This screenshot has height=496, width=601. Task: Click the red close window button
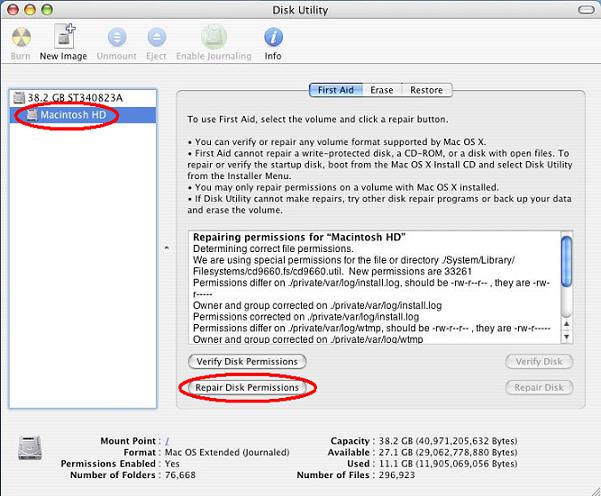pyautogui.click(x=13, y=10)
